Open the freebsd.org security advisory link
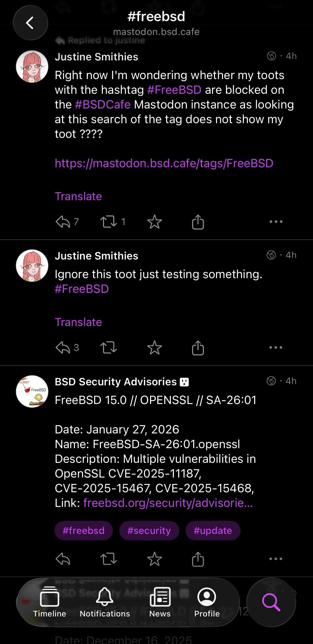Screen dimensions: 313x644 pos(168,503)
